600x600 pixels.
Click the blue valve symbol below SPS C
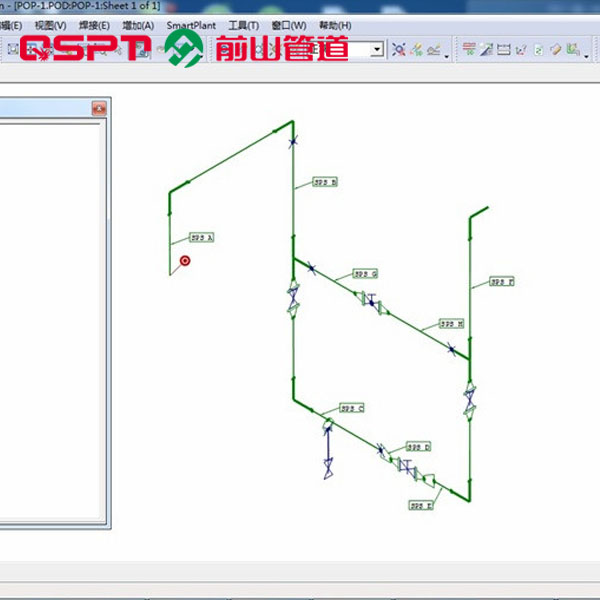tap(327, 465)
